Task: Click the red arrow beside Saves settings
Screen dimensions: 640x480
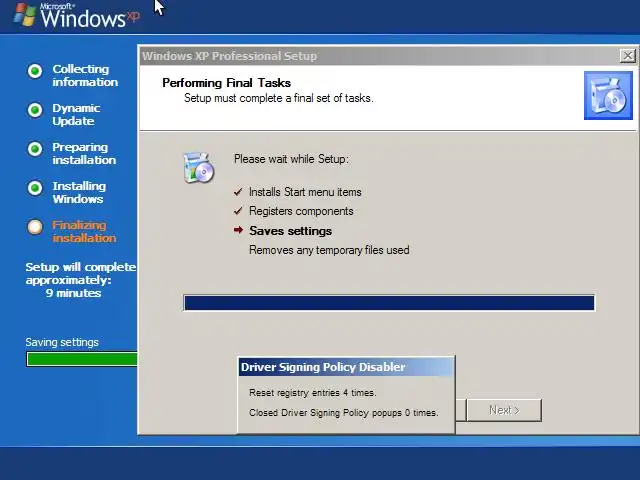Action: pyautogui.click(x=238, y=230)
